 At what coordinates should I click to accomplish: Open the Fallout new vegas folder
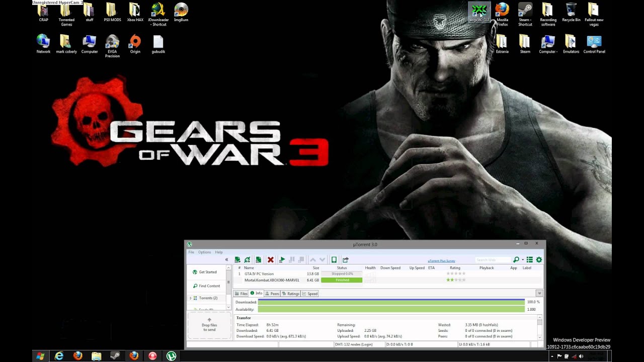[594, 15]
